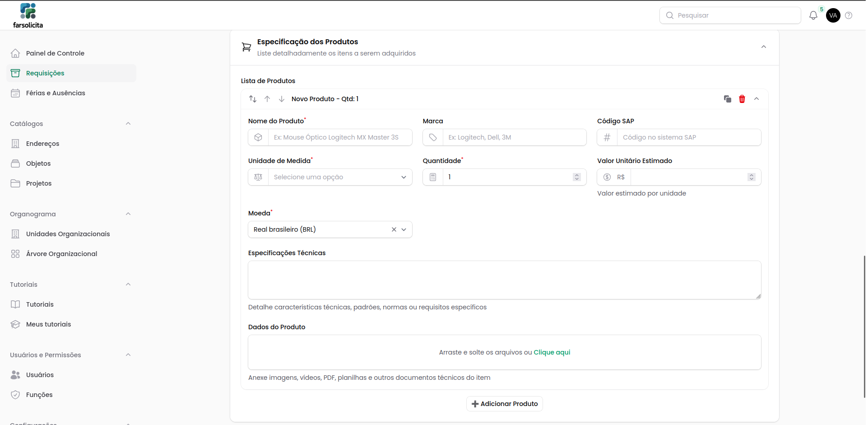Click the Clique aqui upload link
The height and width of the screenshot is (425, 868).
click(552, 352)
